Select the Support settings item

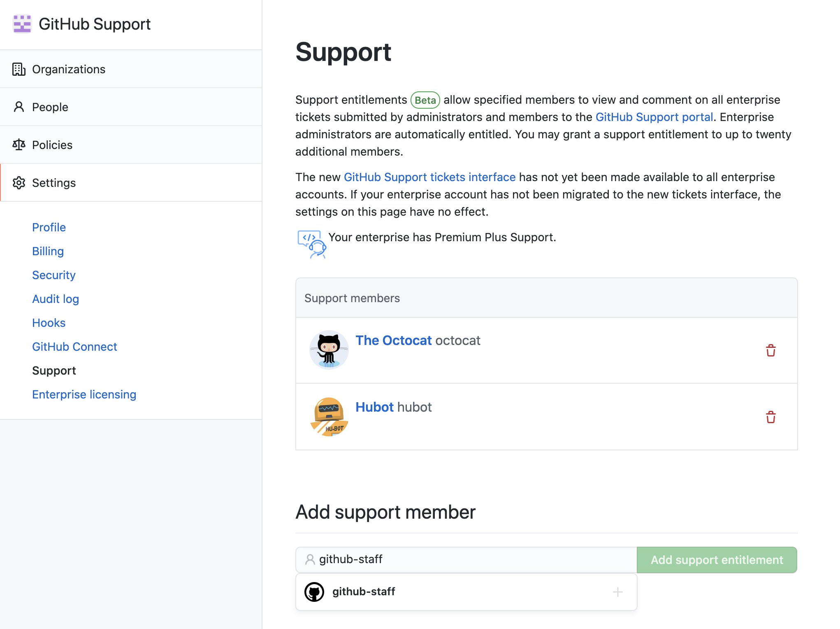[54, 370]
